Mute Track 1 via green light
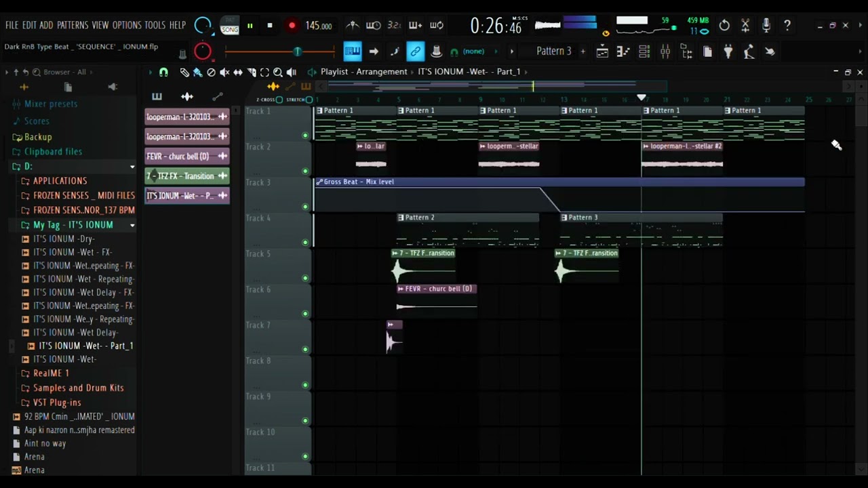The width and height of the screenshot is (868, 488). click(x=305, y=136)
